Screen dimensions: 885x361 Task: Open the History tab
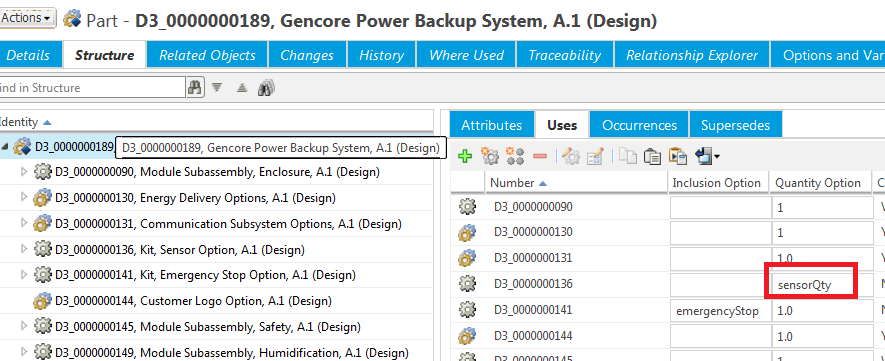[381, 55]
